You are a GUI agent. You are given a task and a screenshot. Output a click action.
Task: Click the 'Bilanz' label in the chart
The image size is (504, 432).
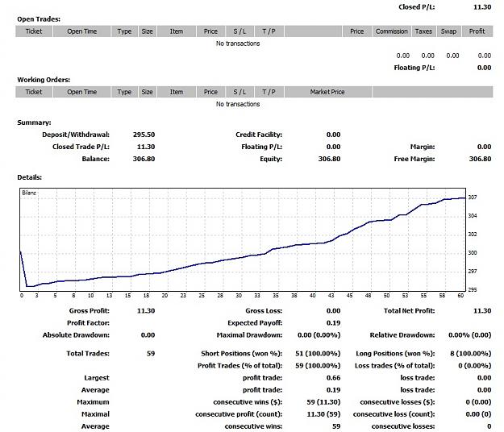[29, 193]
